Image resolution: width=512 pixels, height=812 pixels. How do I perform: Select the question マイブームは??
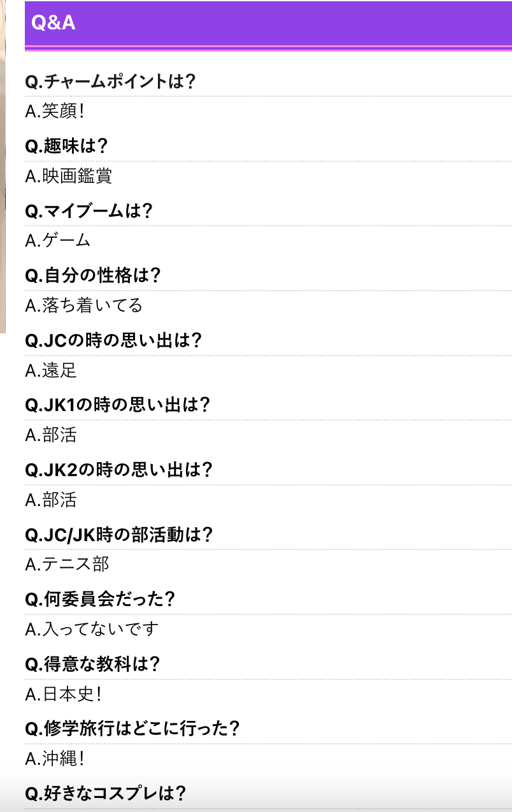[89, 211]
